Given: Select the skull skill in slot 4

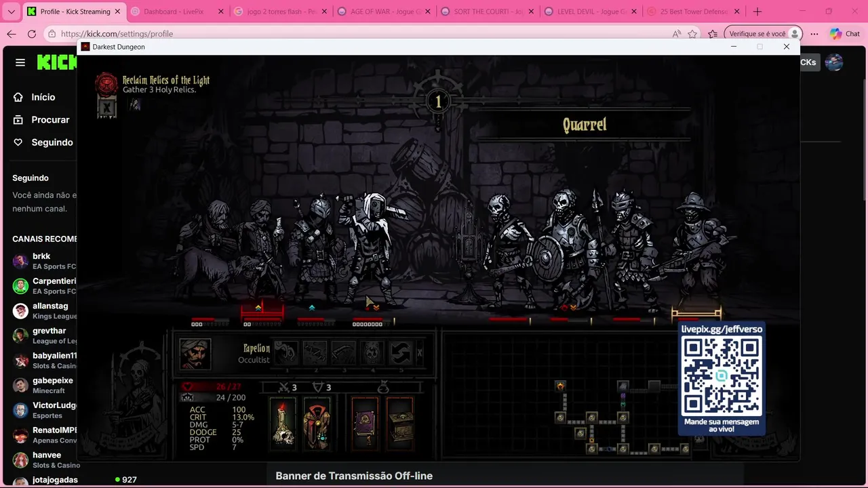Looking at the screenshot, I should coord(372,353).
